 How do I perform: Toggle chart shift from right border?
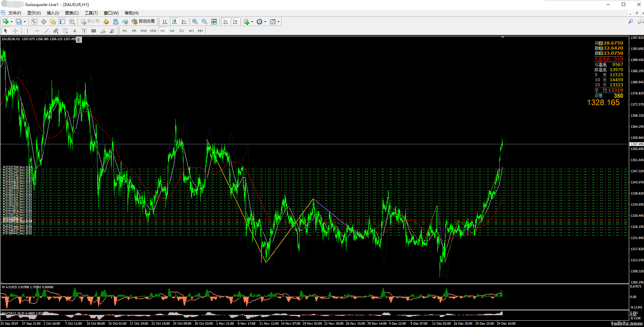(x=235, y=22)
